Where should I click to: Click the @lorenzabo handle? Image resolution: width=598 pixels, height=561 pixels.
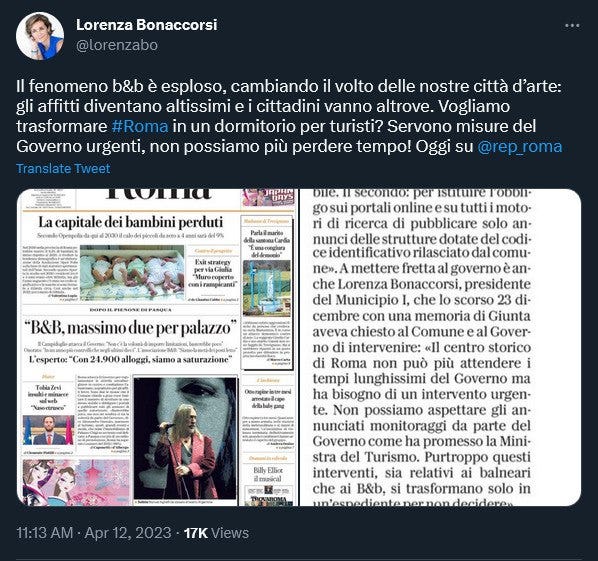117,45
